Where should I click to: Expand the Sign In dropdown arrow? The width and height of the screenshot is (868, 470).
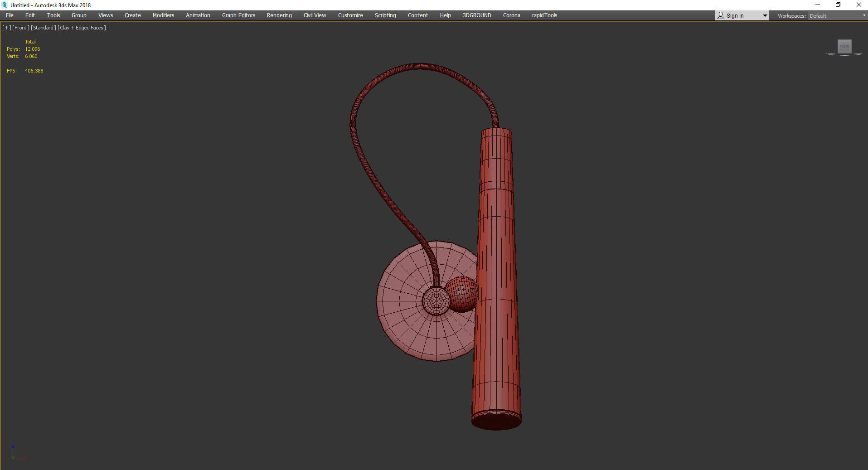coord(765,16)
